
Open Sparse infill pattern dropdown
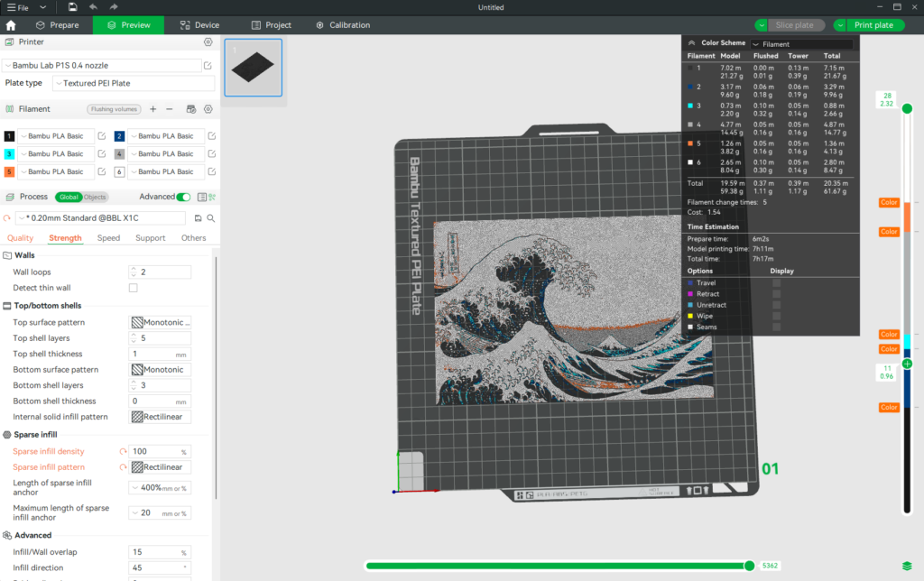(160, 467)
